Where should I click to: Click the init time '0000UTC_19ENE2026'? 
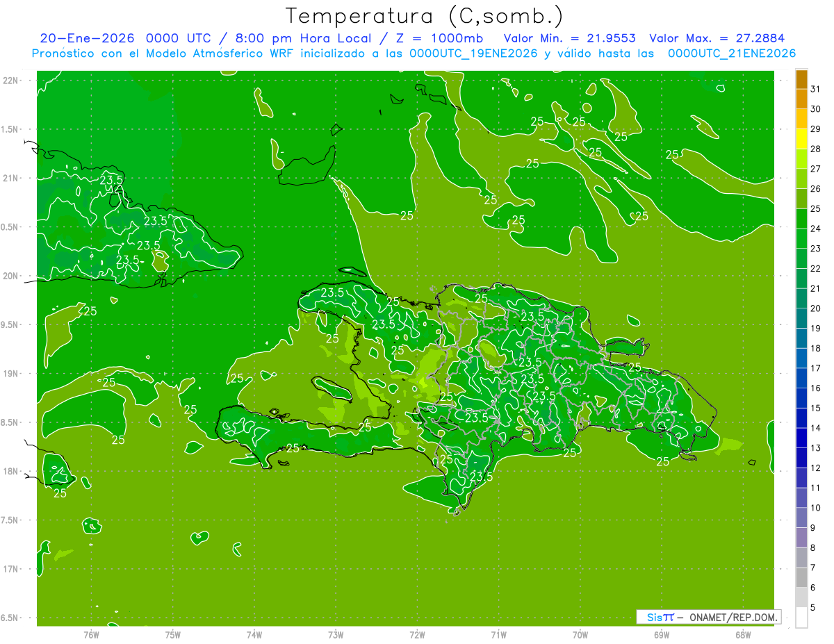473,53
